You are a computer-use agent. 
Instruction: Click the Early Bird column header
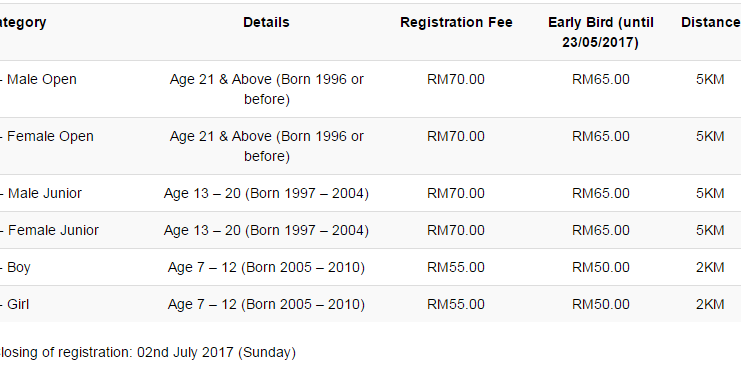click(601, 33)
